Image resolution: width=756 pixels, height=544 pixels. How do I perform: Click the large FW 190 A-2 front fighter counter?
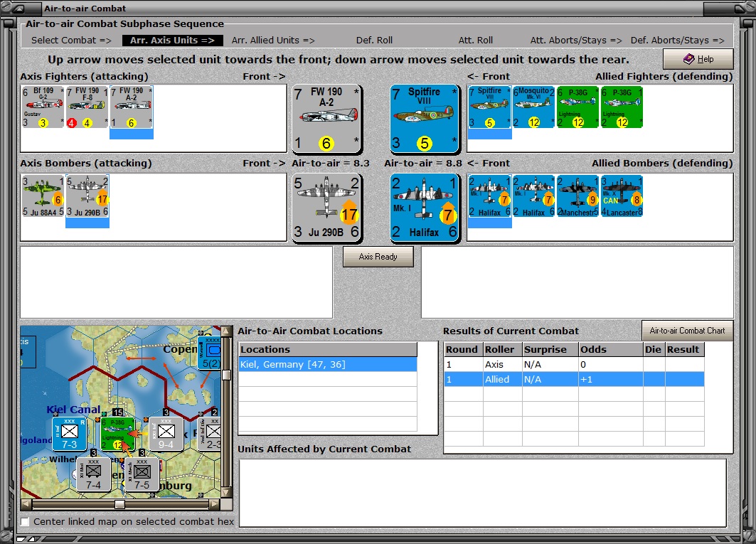tap(326, 119)
